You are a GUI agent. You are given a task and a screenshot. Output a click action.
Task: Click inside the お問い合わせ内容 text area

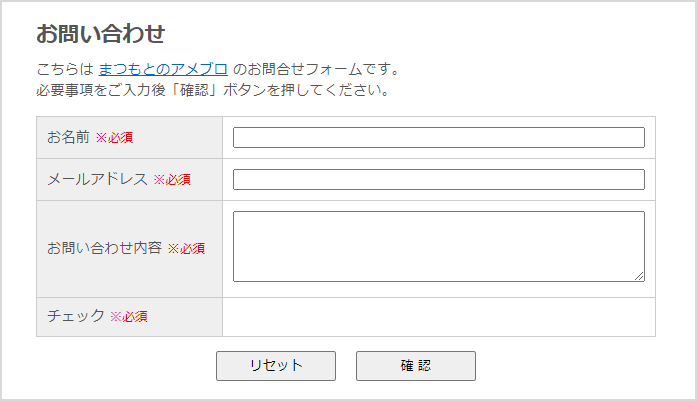coord(438,246)
